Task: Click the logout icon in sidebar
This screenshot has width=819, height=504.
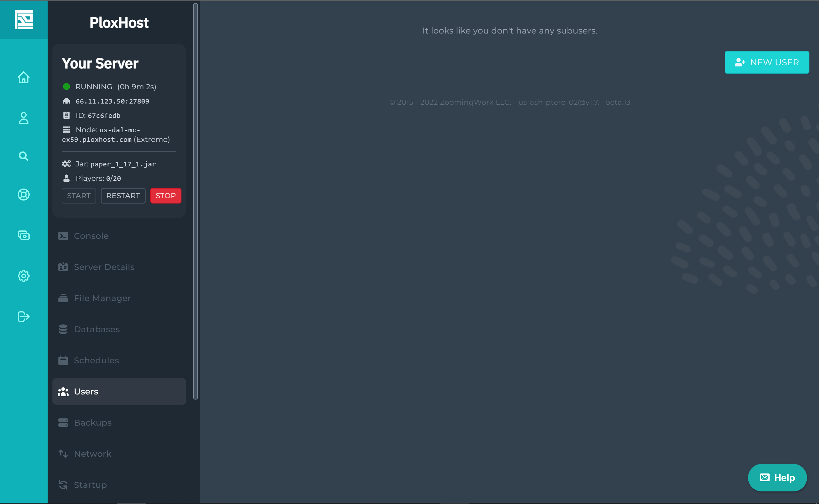Action: pyautogui.click(x=23, y=316)
